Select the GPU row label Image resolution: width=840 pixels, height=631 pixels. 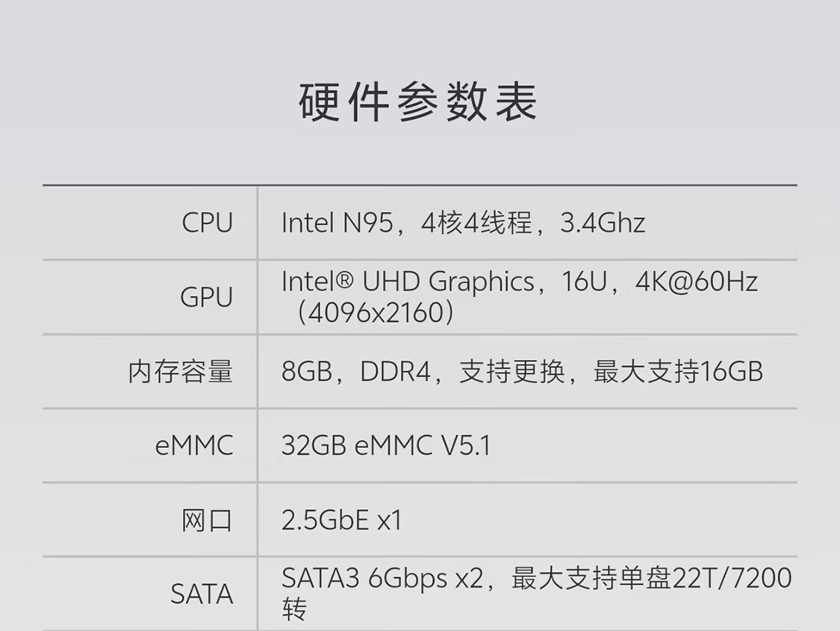pos(206,296)
